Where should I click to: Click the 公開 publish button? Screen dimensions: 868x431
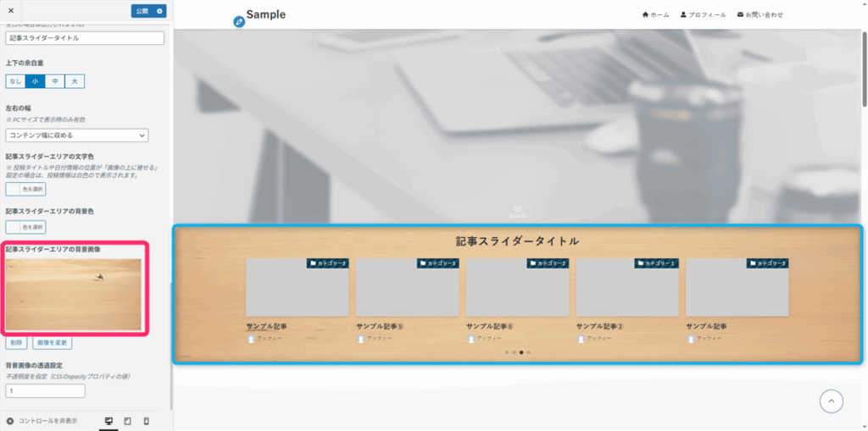[x=142, y=11]
